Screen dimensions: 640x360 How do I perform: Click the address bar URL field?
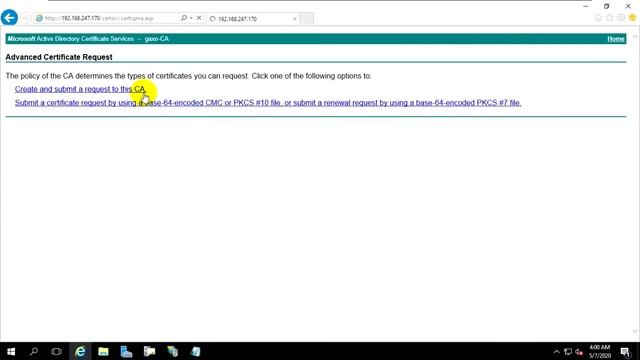(x=106, y=18)
